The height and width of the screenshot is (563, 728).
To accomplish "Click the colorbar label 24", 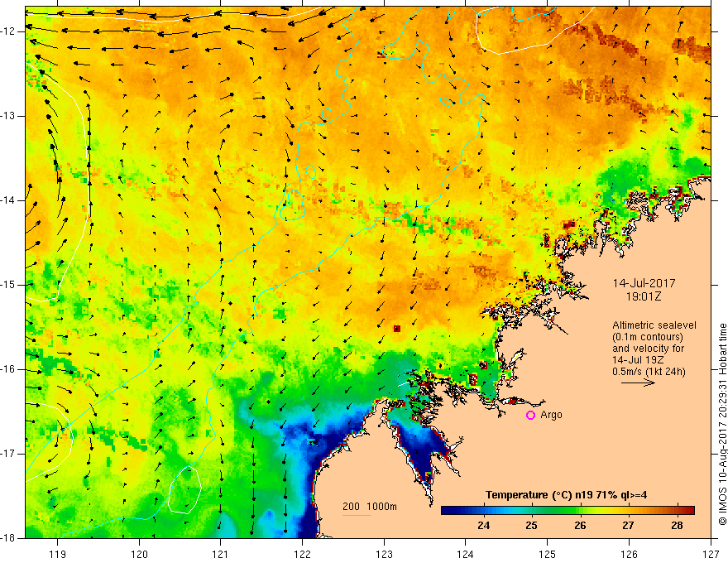I will pyautogui.click(x=483, y=526).
